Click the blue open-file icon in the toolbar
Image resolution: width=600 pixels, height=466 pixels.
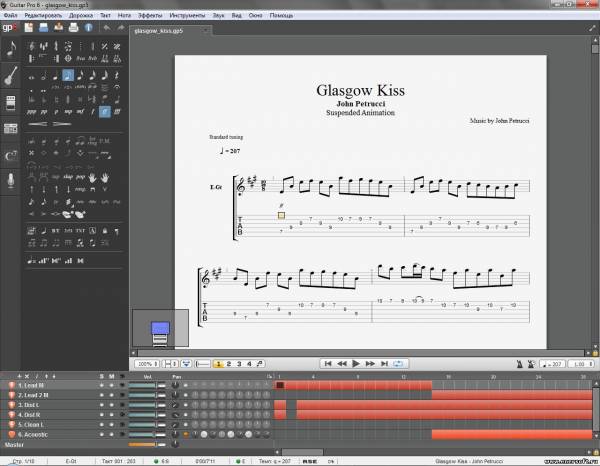(x=44, y=28)
